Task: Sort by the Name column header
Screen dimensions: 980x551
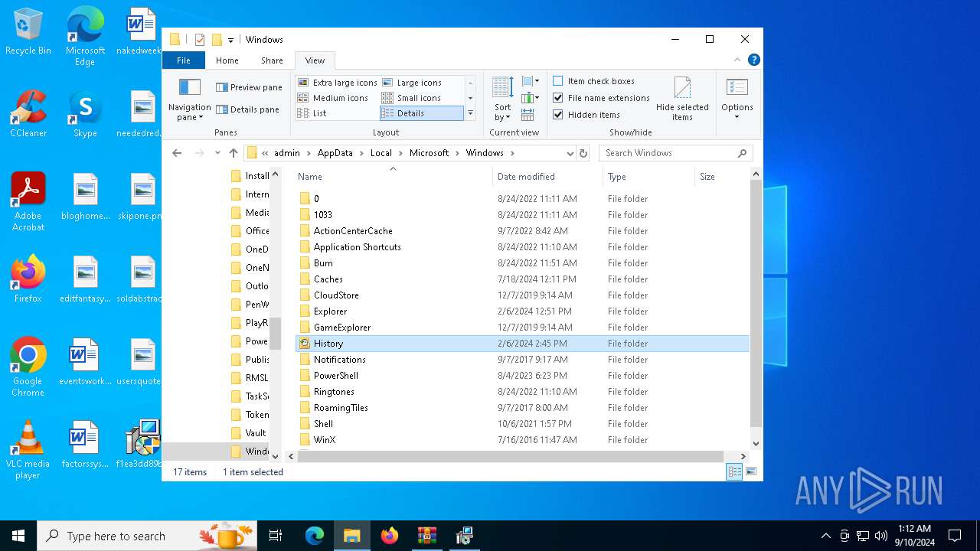Action: pyautogui.click(x=393, y=177)
